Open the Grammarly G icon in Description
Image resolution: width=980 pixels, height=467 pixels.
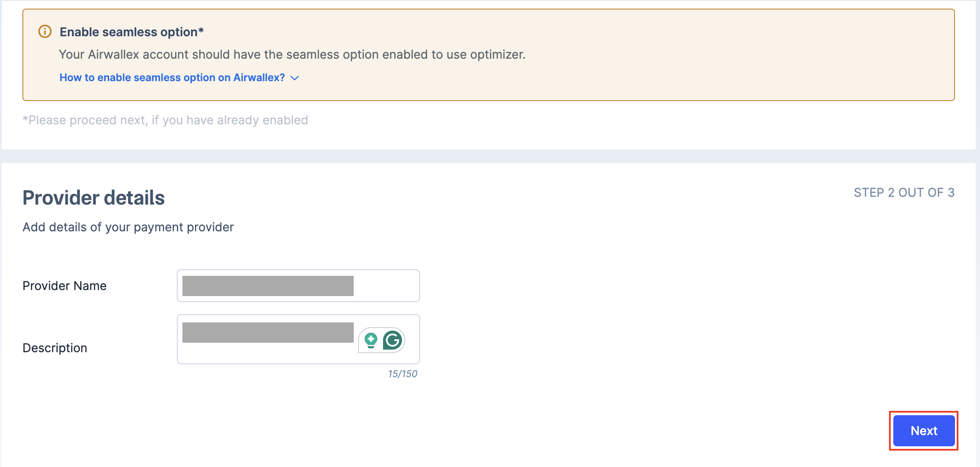(x=393, y=340)
